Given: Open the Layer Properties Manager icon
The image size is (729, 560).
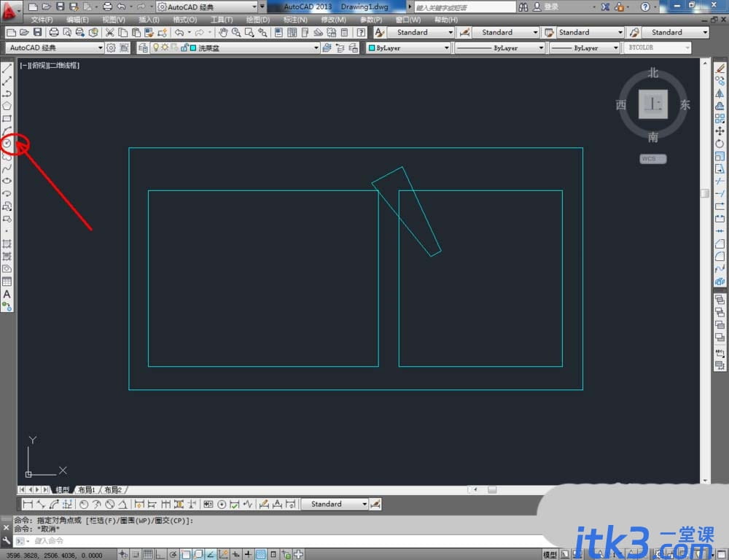Looking at the screenshot, I should pyautogui.click(x=143, y=48).
